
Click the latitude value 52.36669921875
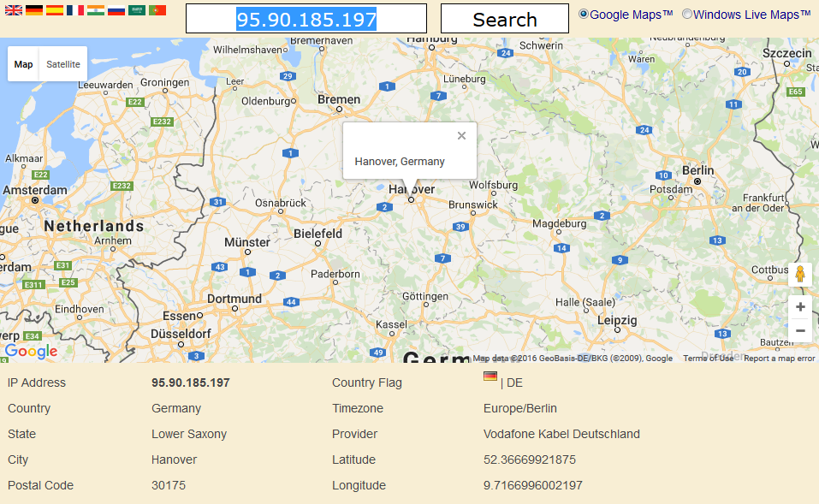point(530,460)
